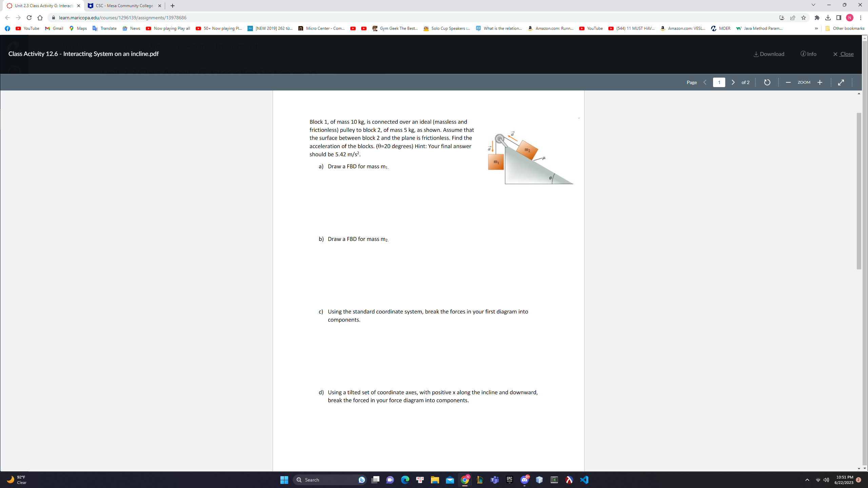Open the Info panel
The width and height of the screenshot is (868, 488).
(808, 54)
